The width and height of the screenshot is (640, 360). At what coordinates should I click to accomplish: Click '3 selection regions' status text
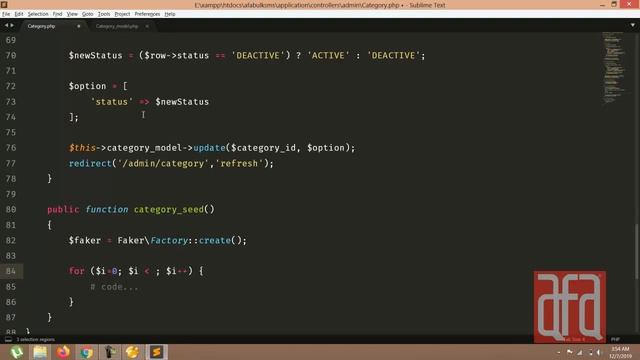36,340
